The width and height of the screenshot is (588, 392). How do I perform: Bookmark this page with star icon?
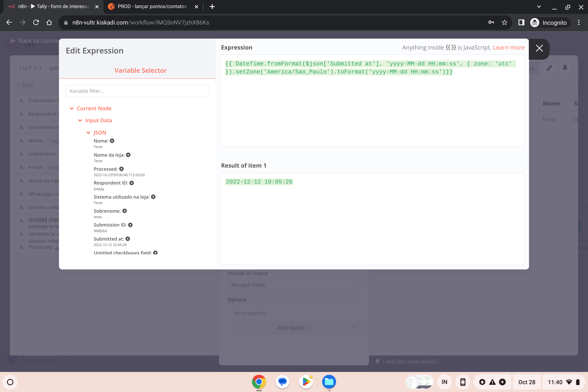[x=505, y=22]
